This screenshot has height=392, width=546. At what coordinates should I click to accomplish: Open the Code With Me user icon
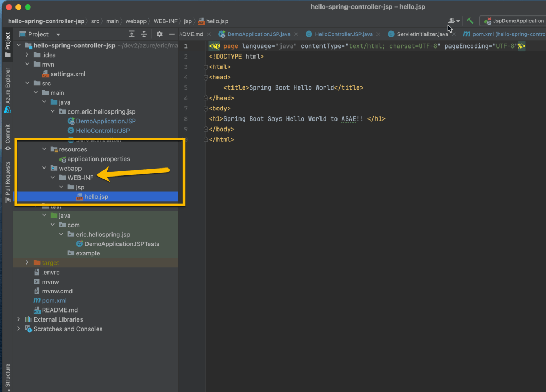(453, 21)
